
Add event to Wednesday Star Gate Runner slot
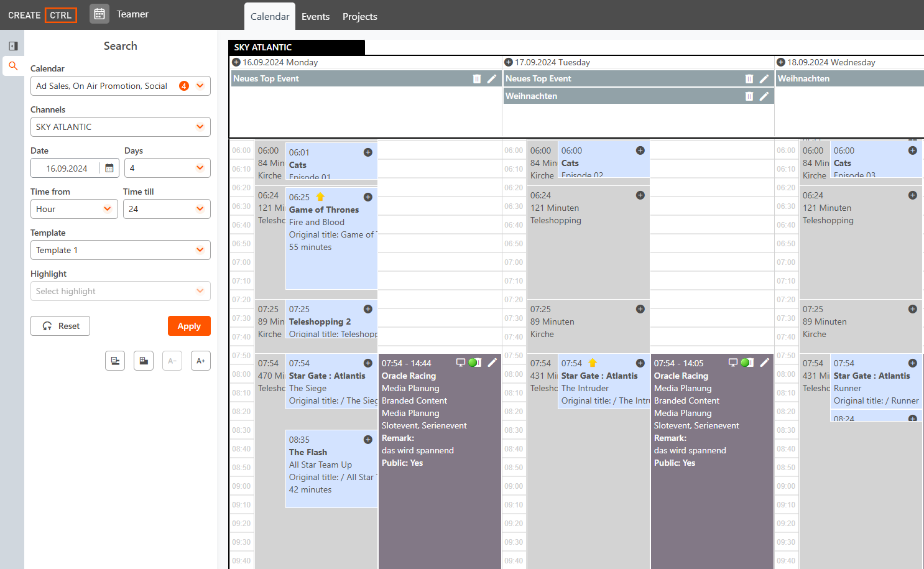pyautogui.click(x=913, y=363)
